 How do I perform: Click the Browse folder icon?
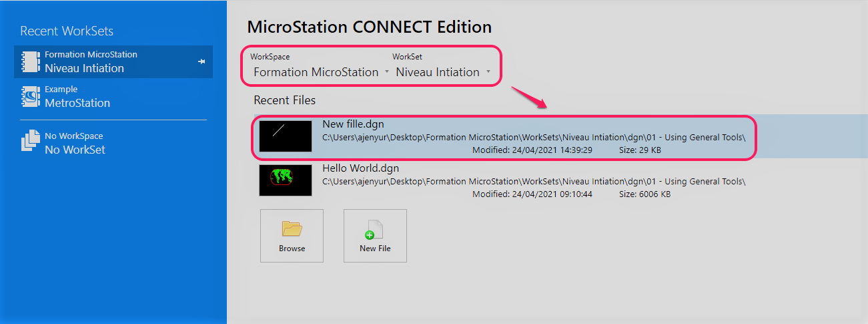pos(292,229)
